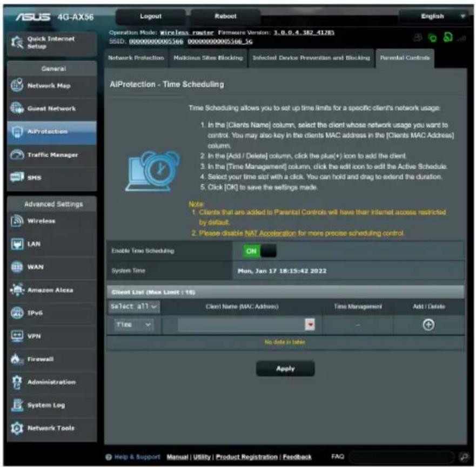Click the FAQ search magnifier icon
The height and width of the screenshot is (467, 476).
(464, 456)
